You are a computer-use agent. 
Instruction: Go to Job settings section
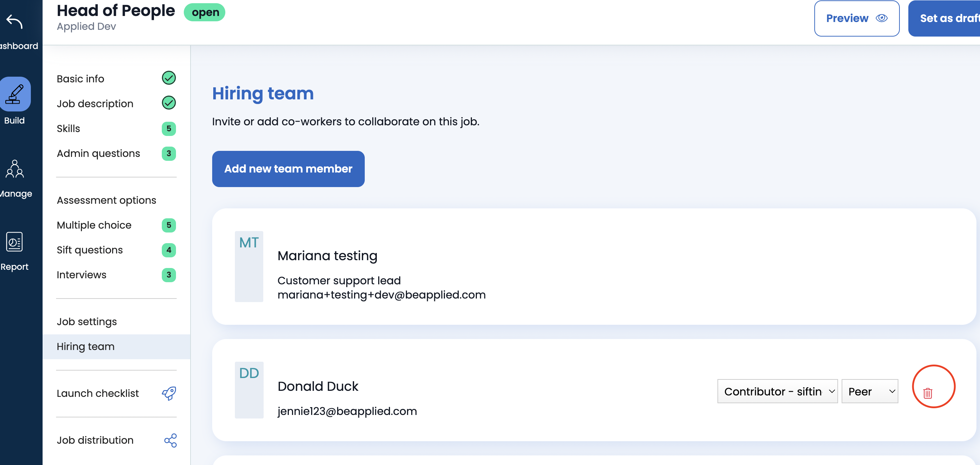(87, 322)
